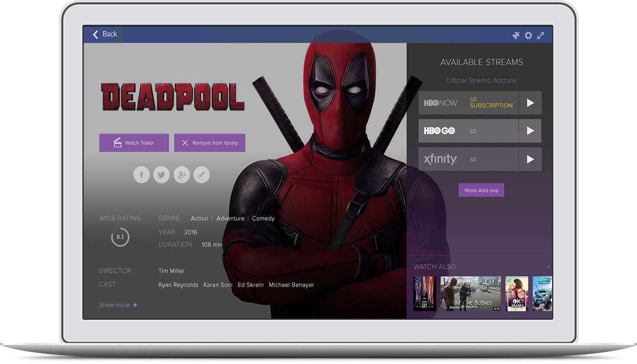Click the WATCH ALSO heading
The height and width of the screenshot is (364, 637).
click(435, 267)
